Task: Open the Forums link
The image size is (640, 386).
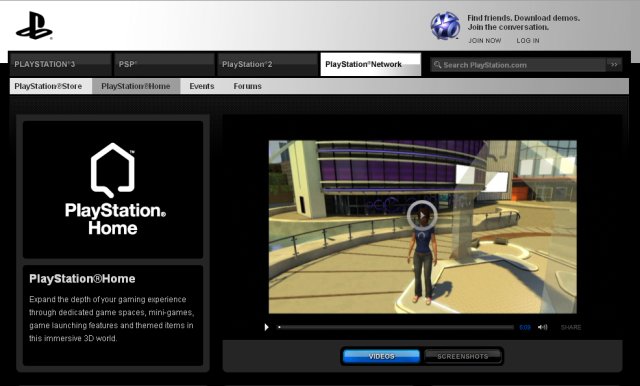Action: [x=247, y=86]
